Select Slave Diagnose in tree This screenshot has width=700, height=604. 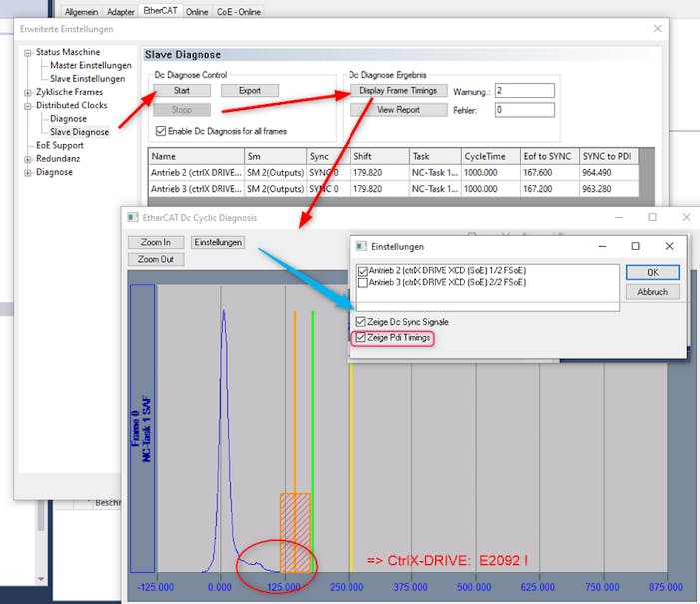(79, 132)
